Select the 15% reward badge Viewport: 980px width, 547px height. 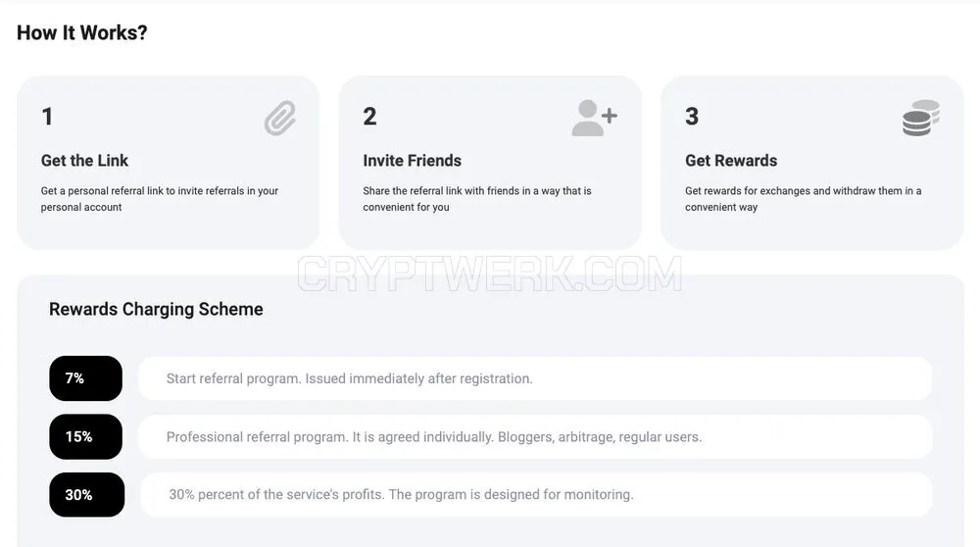(x=85, y=436)
